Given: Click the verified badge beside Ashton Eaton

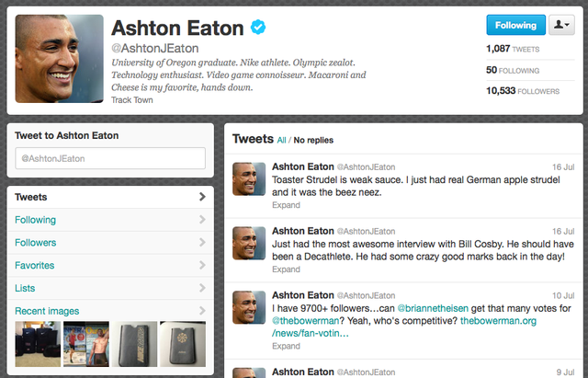Looking at the screenshot, I should point(258,27).
